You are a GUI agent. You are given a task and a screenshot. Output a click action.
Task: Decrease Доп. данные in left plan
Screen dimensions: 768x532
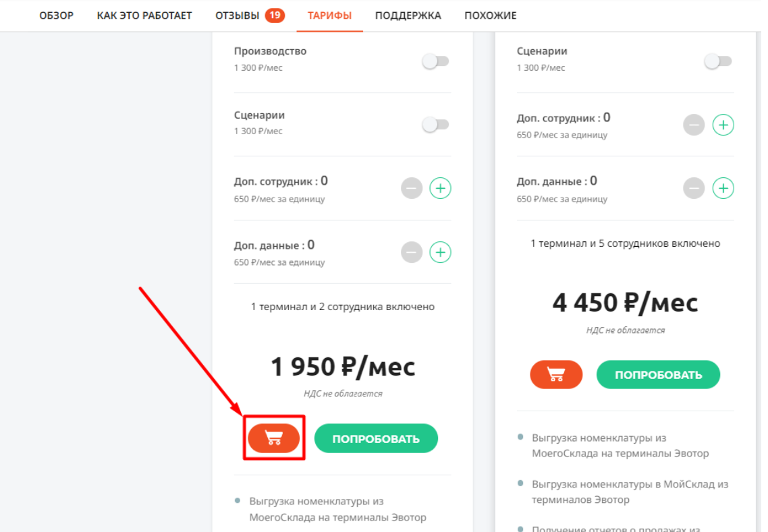tap(412, 252)
